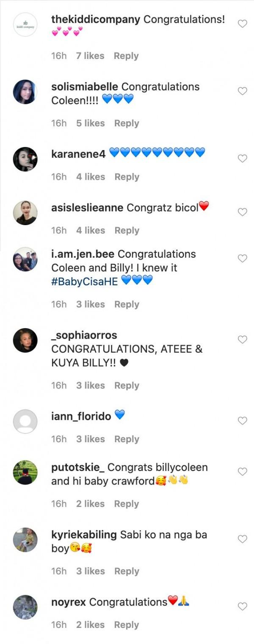Open thekiddicompany profile picture

[x=25, y=24]
